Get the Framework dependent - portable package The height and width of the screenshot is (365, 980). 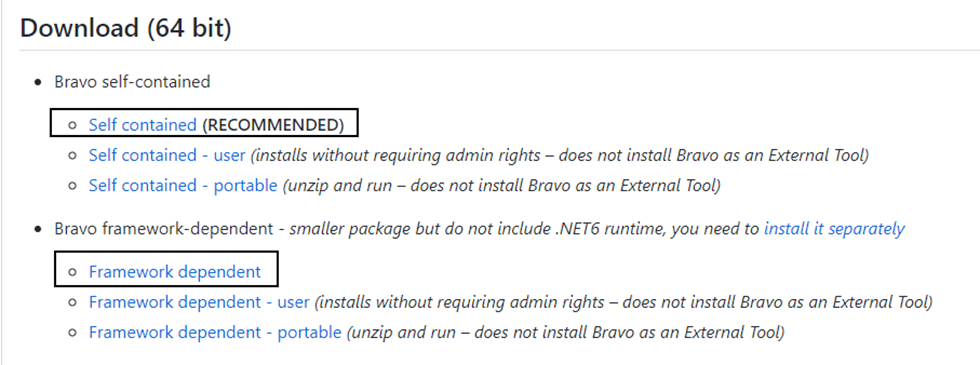215,332
